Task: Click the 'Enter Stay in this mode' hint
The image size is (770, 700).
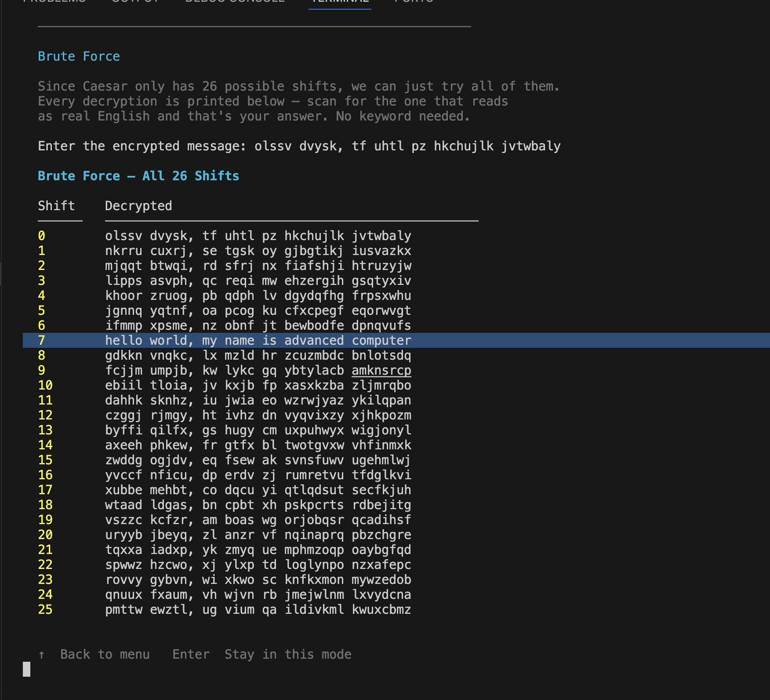Action: (x=262, y=654)
